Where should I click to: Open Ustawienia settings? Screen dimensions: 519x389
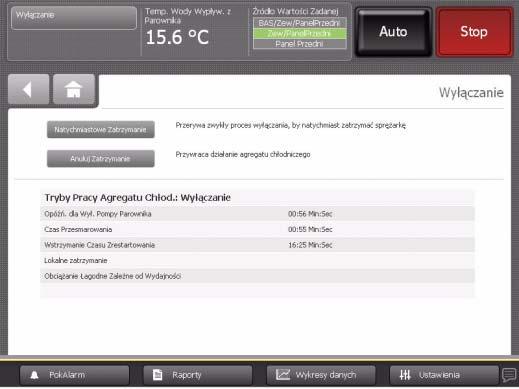click(444, 375)
